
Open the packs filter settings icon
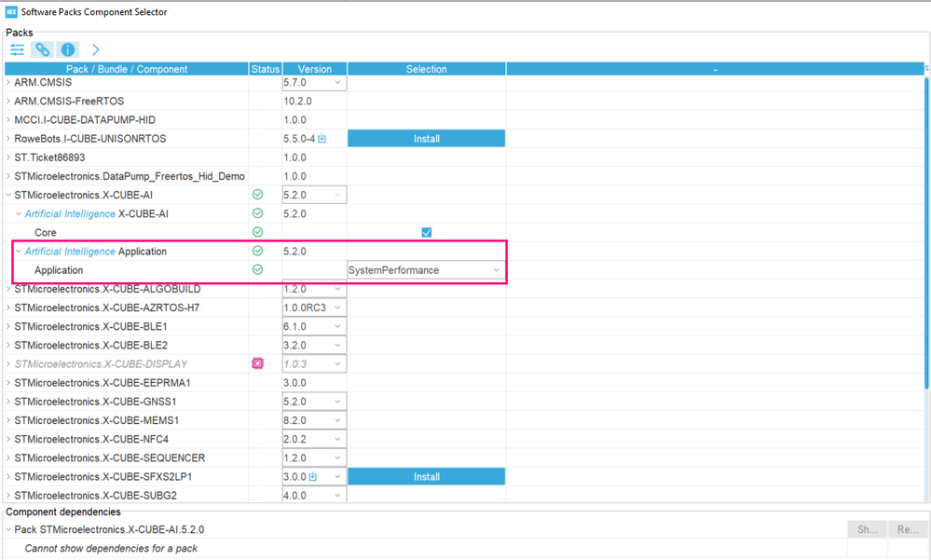point(17,50)
